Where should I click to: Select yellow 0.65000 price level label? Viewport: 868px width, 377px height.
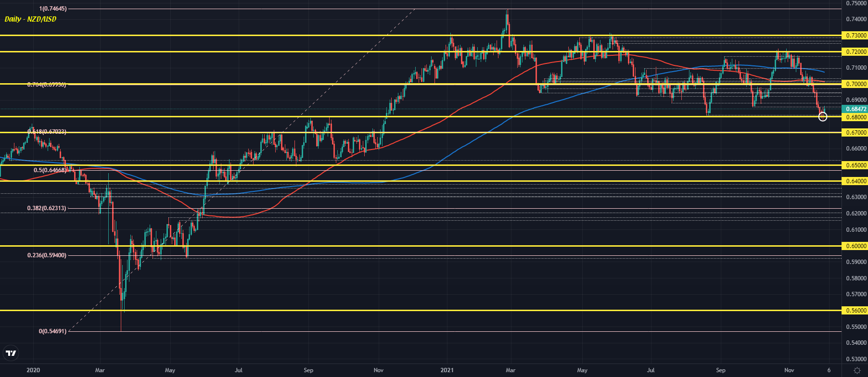click(x=855, y=165)
